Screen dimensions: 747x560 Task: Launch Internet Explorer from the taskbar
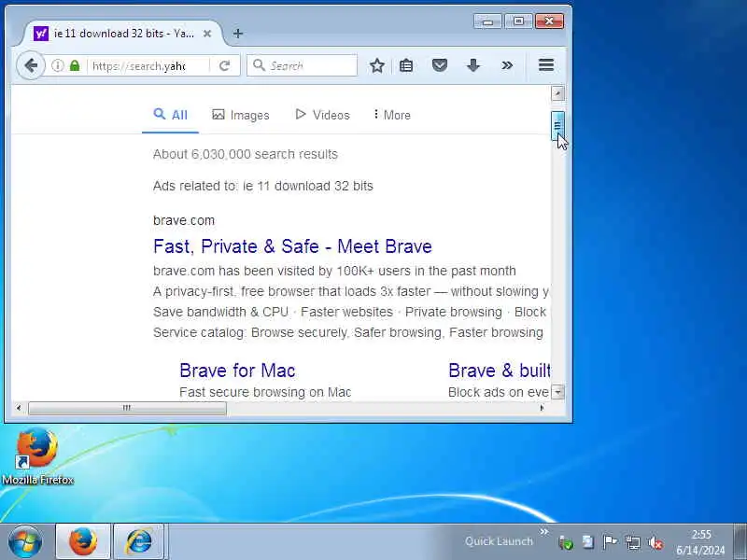pos(138,541)
